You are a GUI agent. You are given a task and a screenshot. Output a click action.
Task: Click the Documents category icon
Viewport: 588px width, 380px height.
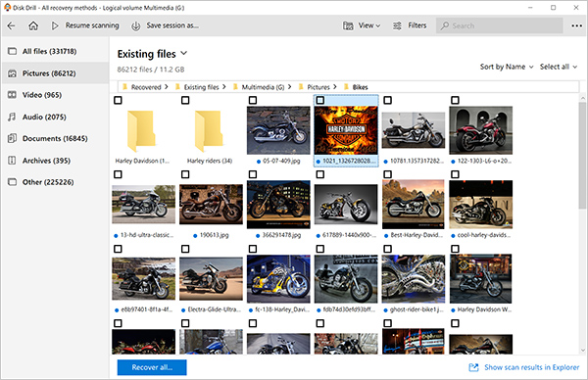pyautogui.click(x=13, y=139)
